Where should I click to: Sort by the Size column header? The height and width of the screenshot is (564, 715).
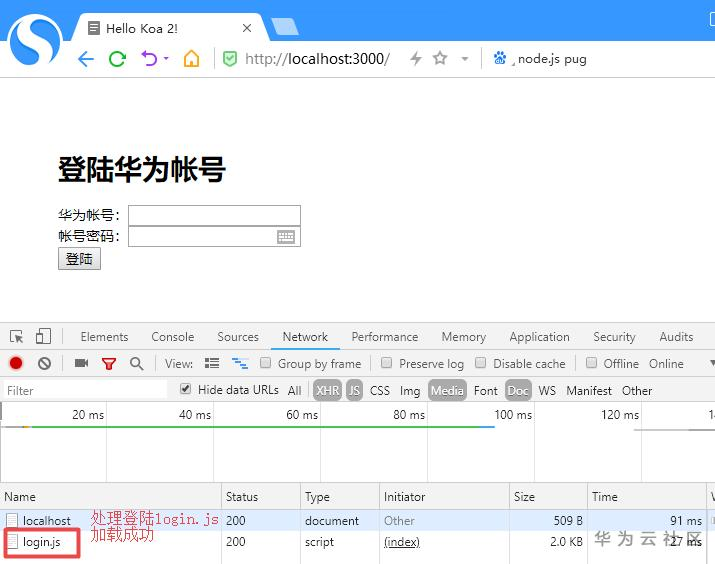point(549,497)
